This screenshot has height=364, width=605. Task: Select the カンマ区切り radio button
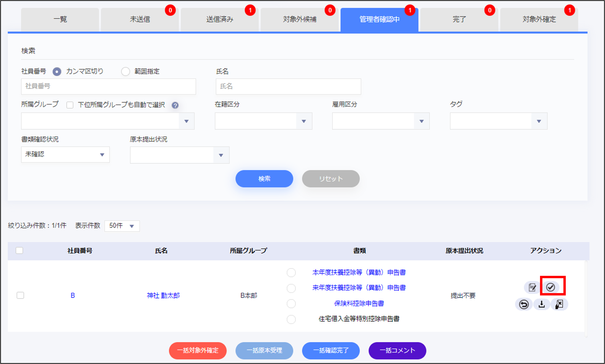click(x=57, y=72)
